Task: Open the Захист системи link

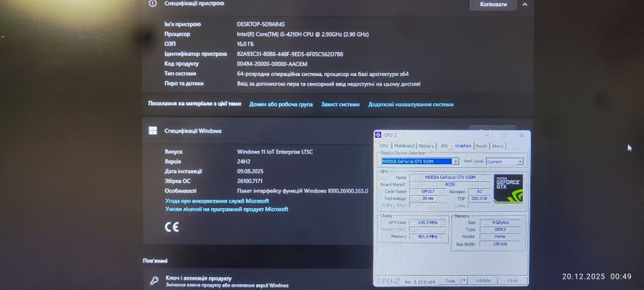Action: pyautogui.click(x=341, y=104)
